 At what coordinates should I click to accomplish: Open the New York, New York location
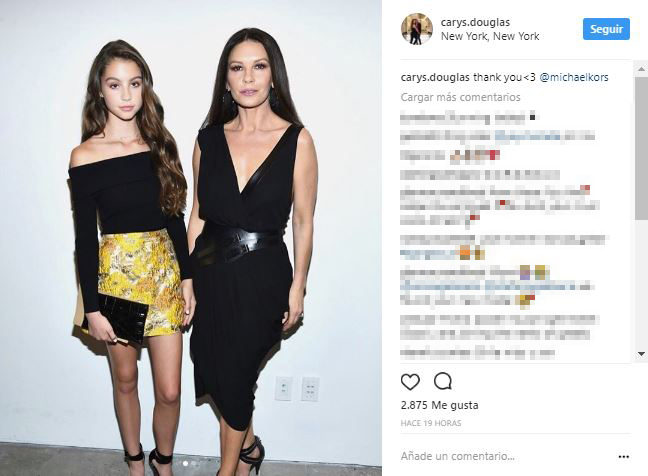click(x=490, y=36)
